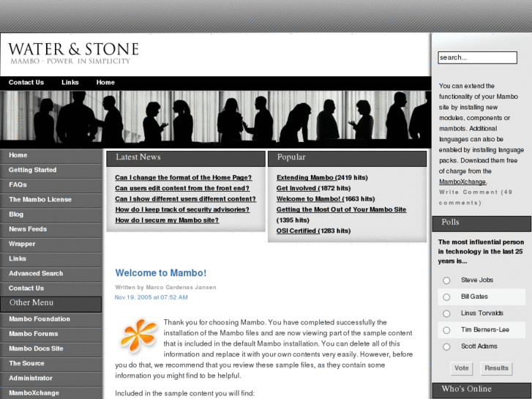
Task: Click the orange Mambo flower image
Action: pos(138,335)
